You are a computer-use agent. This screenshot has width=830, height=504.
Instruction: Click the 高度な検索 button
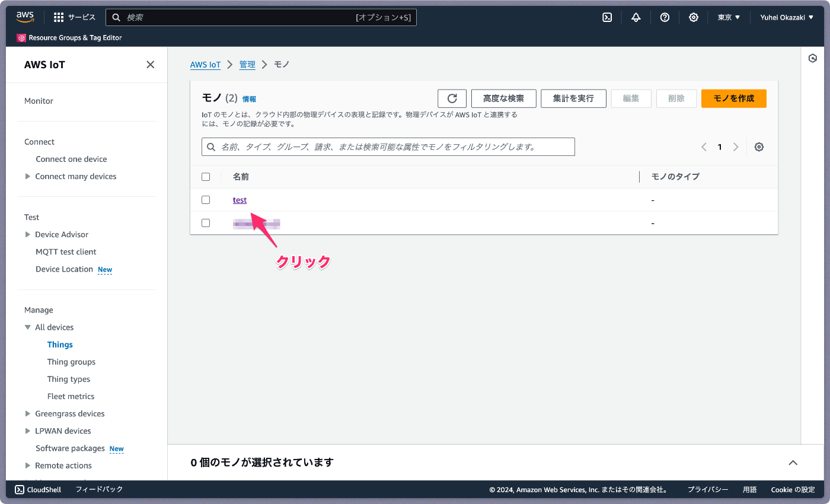(503, 98)
